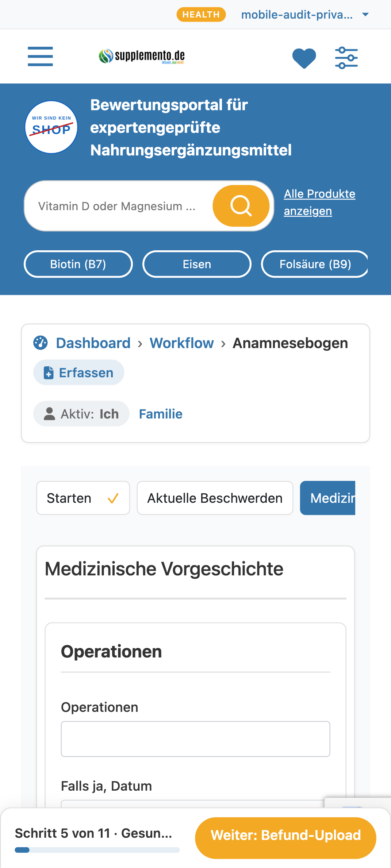
Task: Open the Aktiv: Ich profile selector
Action: pos(81,414)
